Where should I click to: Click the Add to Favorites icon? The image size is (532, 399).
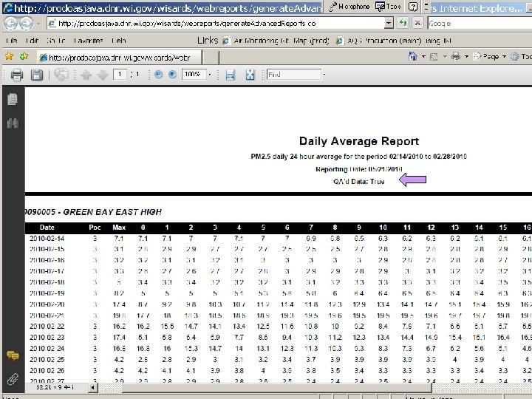24,56
